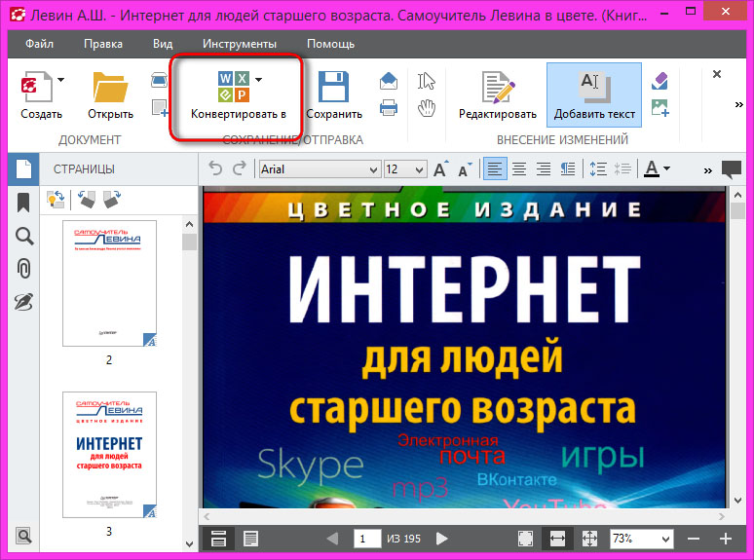754x560 pixels.
Task: Click the recognize pages icon in sidebar bottom
Action: [23, 535]
